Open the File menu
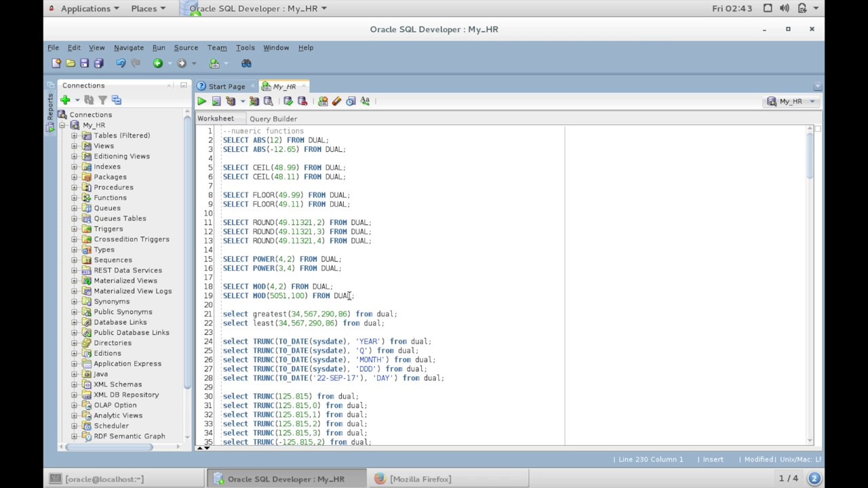 coord(53,47)
